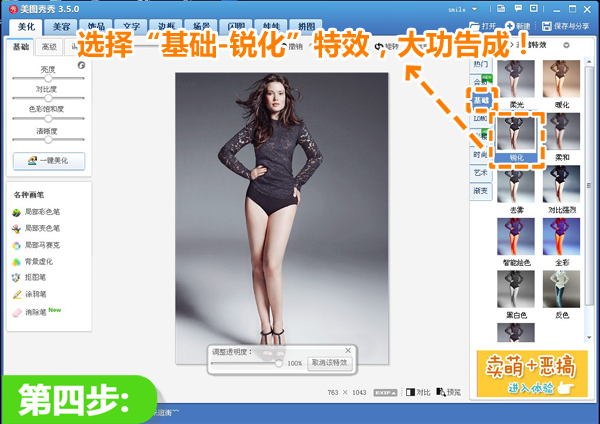600x424 pixels.
Task: Click the effects list scrollbar down arrow
Action: point(589,338)
